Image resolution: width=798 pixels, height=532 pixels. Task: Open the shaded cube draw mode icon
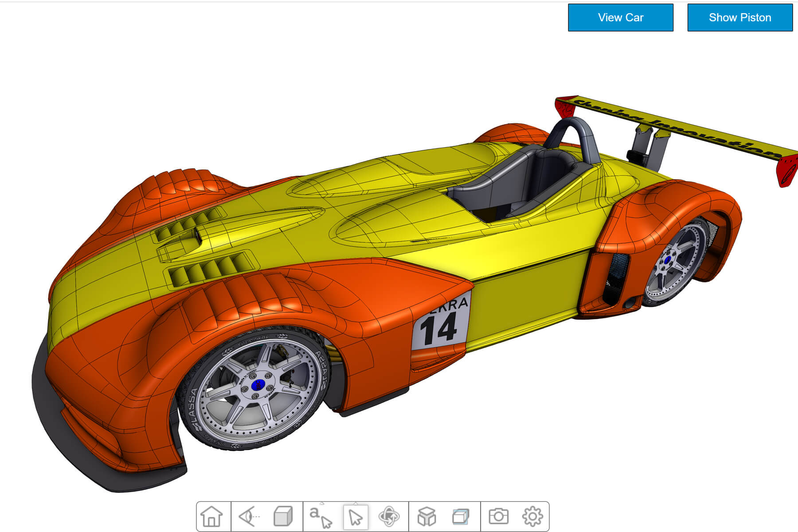click(x=283, y=516)
